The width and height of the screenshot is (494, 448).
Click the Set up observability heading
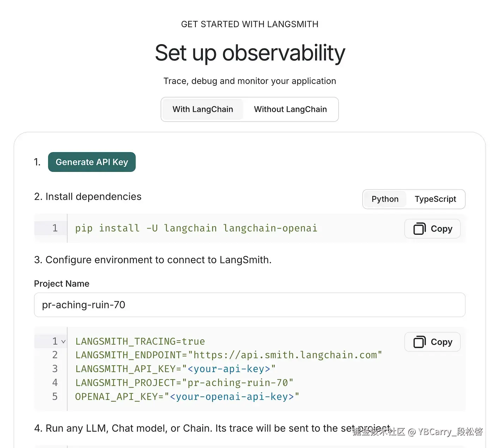pos(250,53)
